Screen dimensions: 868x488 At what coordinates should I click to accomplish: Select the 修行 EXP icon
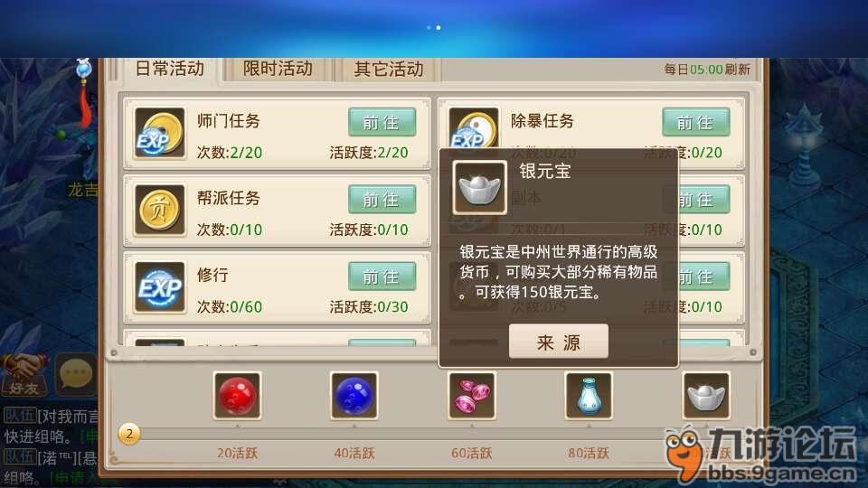tap(160, 287)
